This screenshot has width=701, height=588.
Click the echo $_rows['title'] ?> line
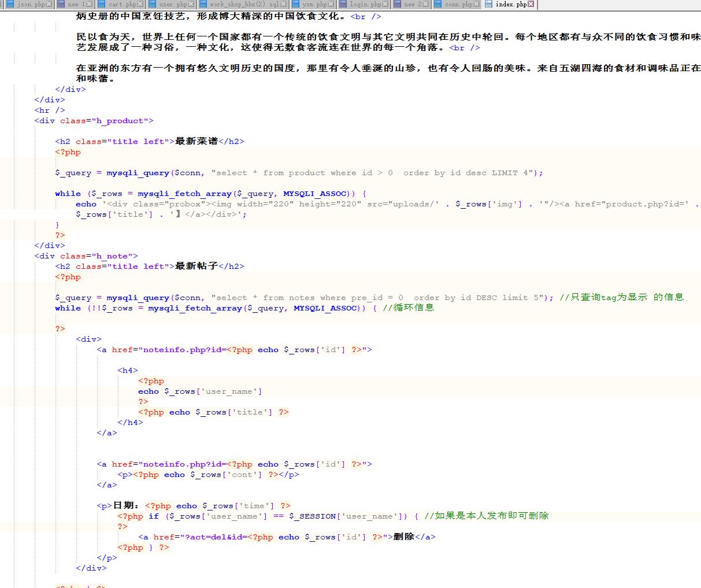click(213, 412)
